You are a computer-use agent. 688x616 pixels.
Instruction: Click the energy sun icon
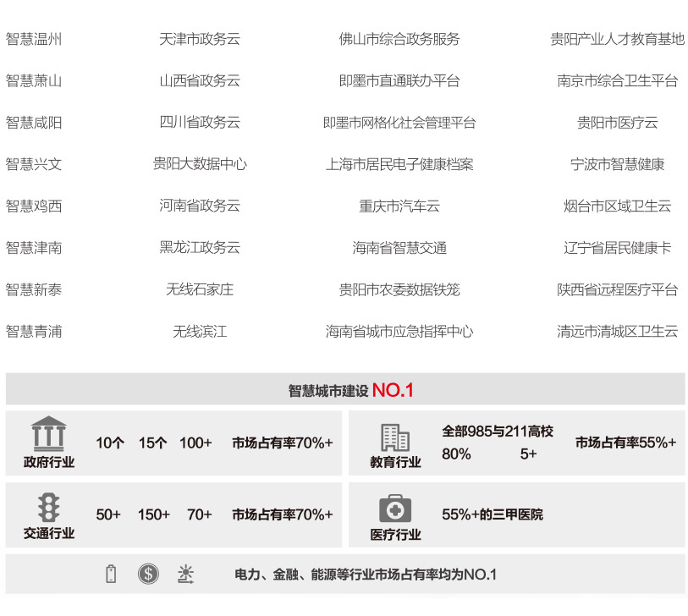click(185, 574)
